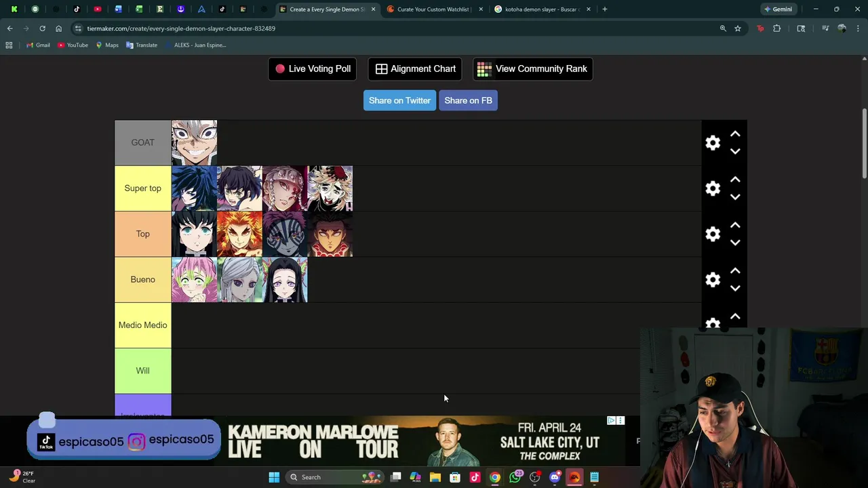Select the Create Every Single Demon Slayer tab
The height and width of the screenshot is (488, 868).
[327, 9]
